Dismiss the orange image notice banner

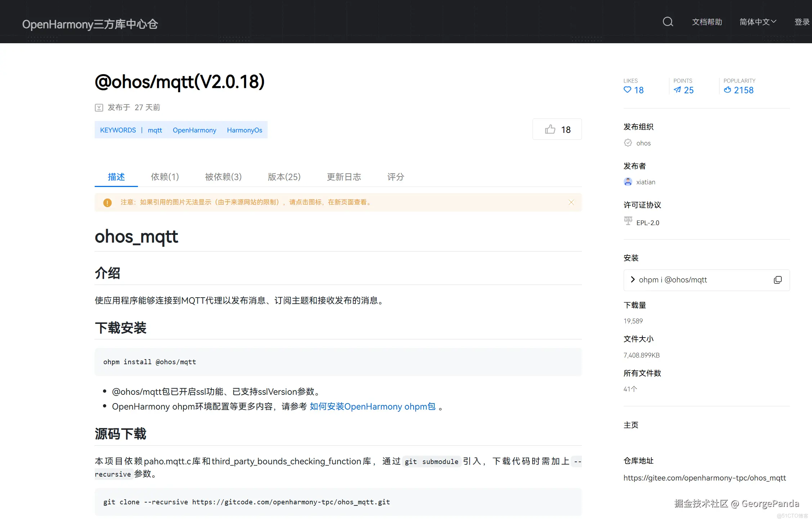click(571, 202)
